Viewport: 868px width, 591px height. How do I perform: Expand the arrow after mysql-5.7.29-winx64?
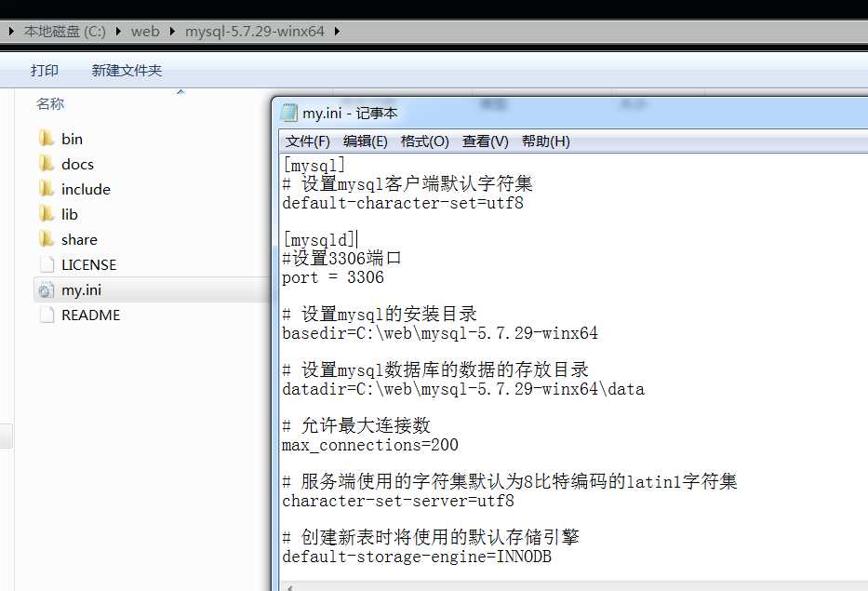[337, 31]
